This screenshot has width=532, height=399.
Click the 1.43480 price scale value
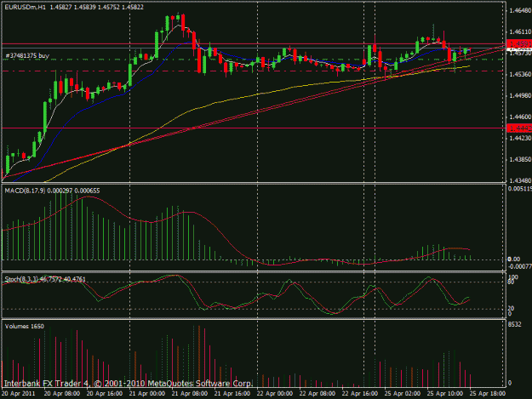(x=520, y=180)
